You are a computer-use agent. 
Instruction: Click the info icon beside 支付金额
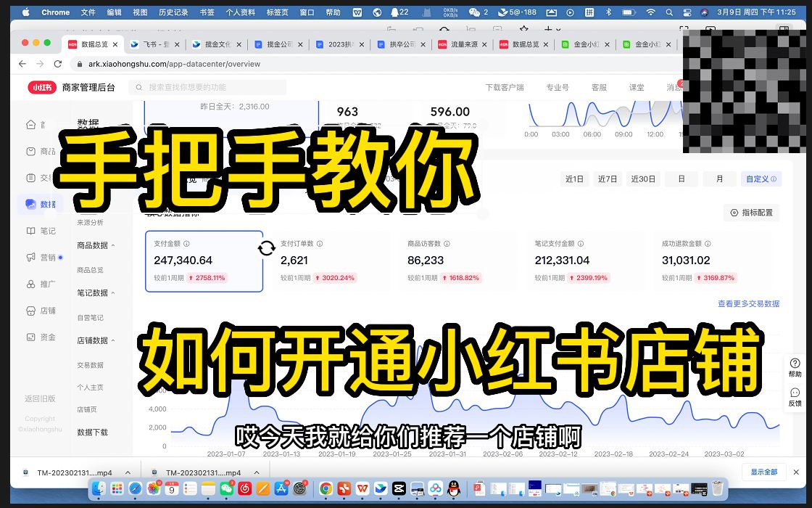coord(186,244)
